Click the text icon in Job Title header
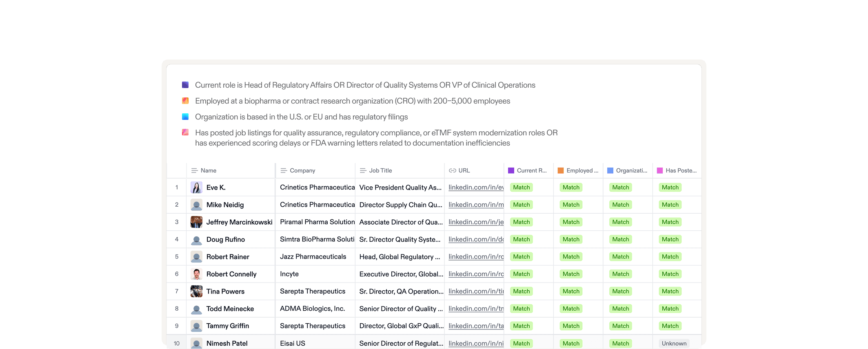This screenshot has width=868, height=349. click(x=363, y=170)
